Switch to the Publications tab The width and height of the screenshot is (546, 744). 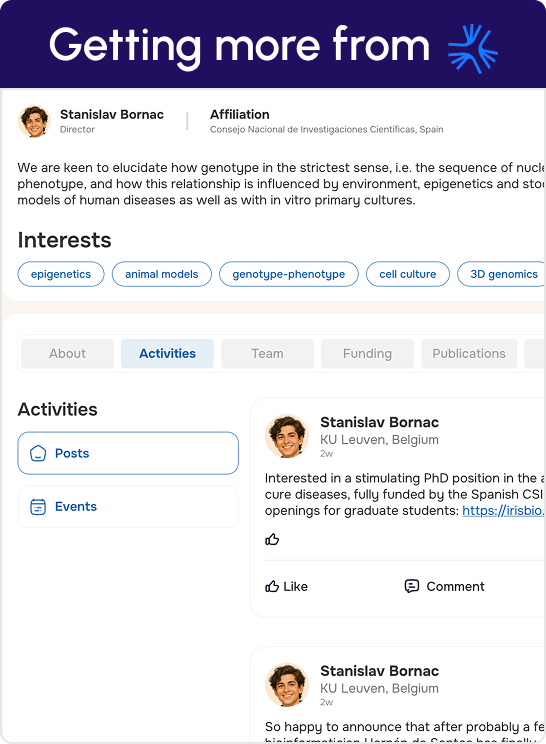point(469,353)
